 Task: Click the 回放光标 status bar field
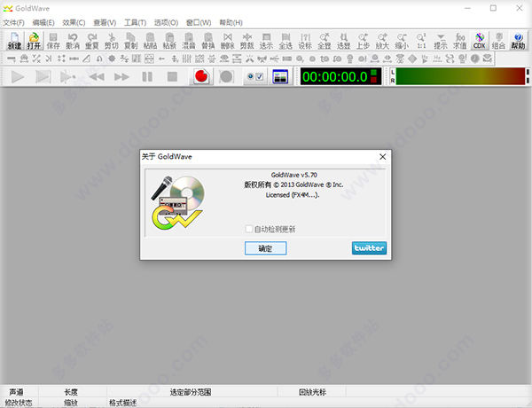coord(312,392)
